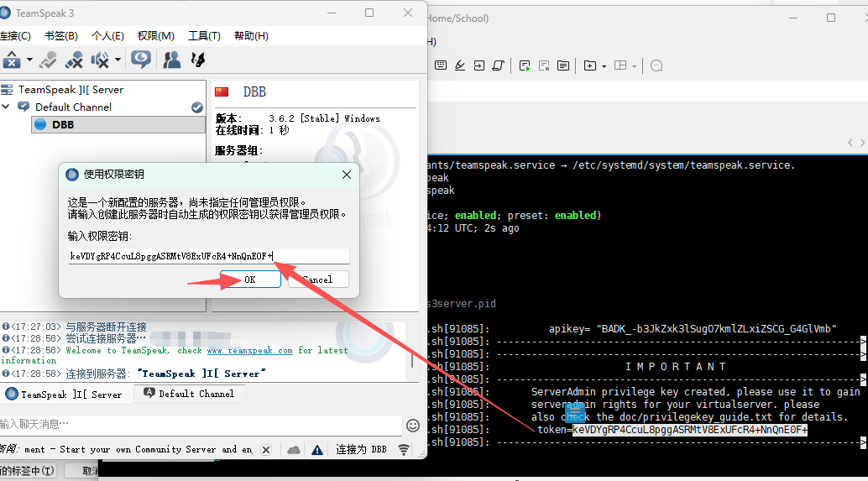The height and width of the screenshot is (481, 868).
Task: Click the left tab-scroll chevron in terminal window
Action: tap(850, 143)
